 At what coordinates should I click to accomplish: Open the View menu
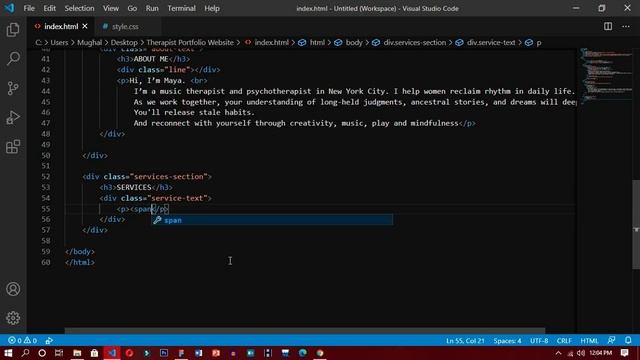[111, 8]
